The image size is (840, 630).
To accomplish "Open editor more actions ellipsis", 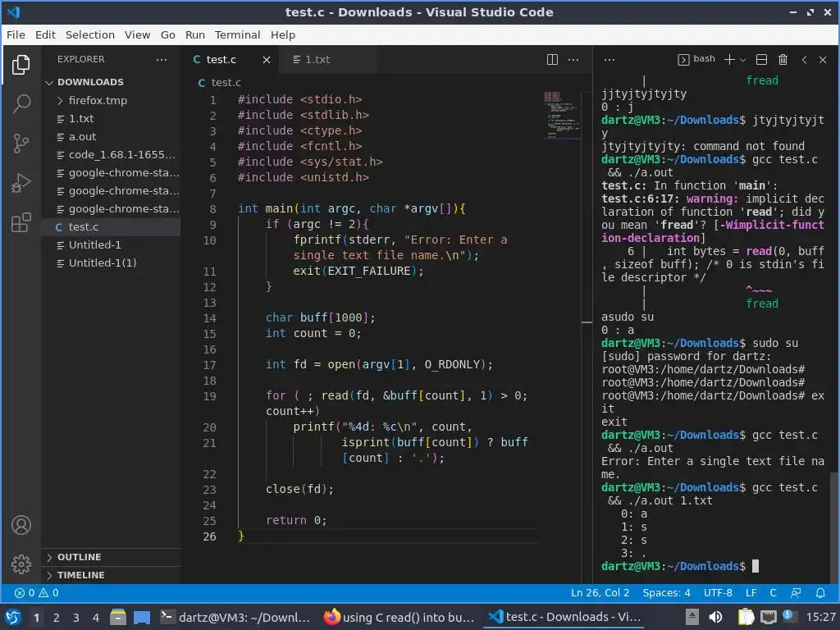I will point(573,59).
